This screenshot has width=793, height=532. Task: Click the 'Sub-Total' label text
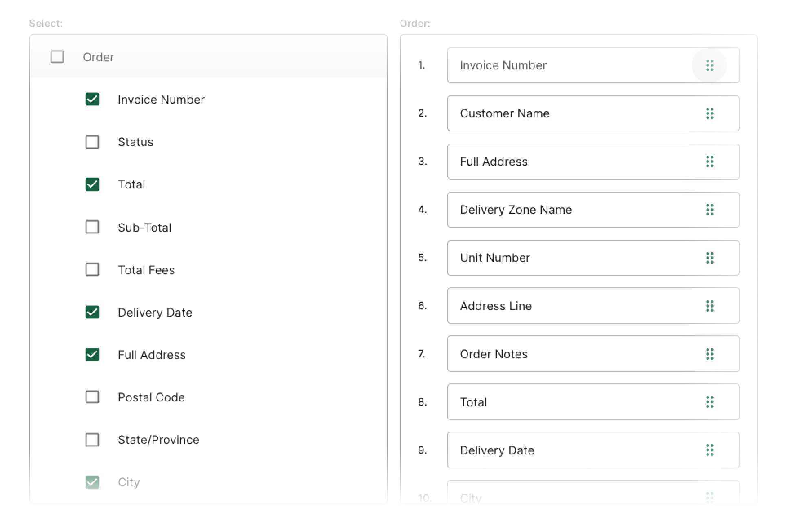pyautogui.click(x=144, y=227)
